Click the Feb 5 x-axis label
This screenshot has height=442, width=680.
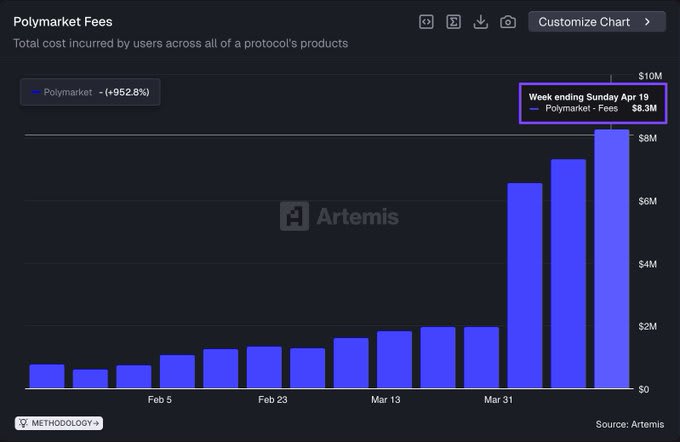159,400
